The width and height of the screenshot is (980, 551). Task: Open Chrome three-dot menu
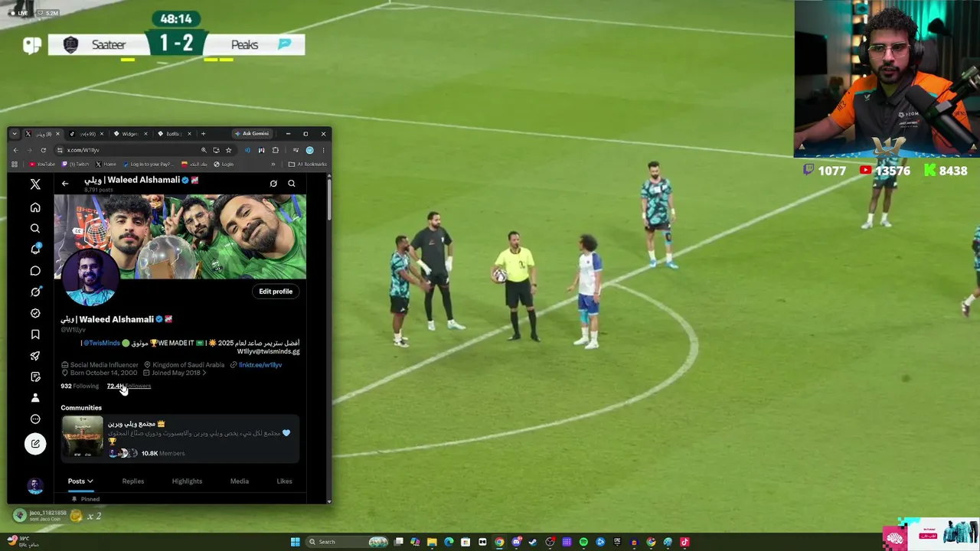(x=323, y=150)
